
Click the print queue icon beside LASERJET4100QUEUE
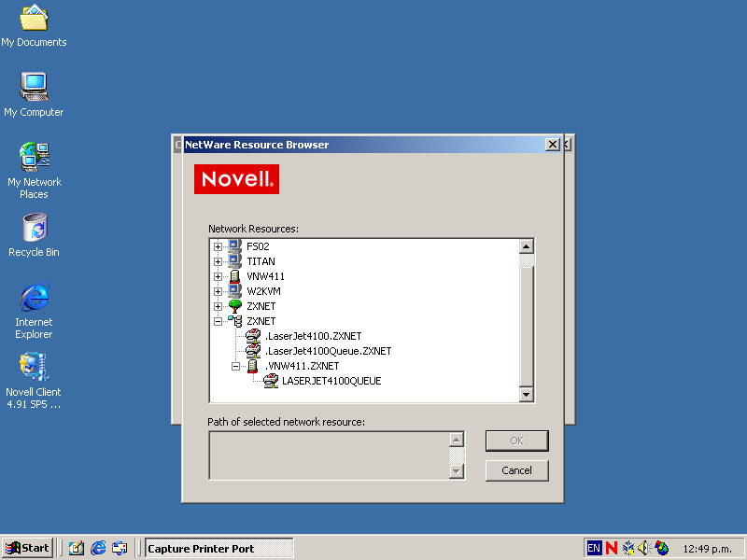pyautogui.click(x=271, y=381)
